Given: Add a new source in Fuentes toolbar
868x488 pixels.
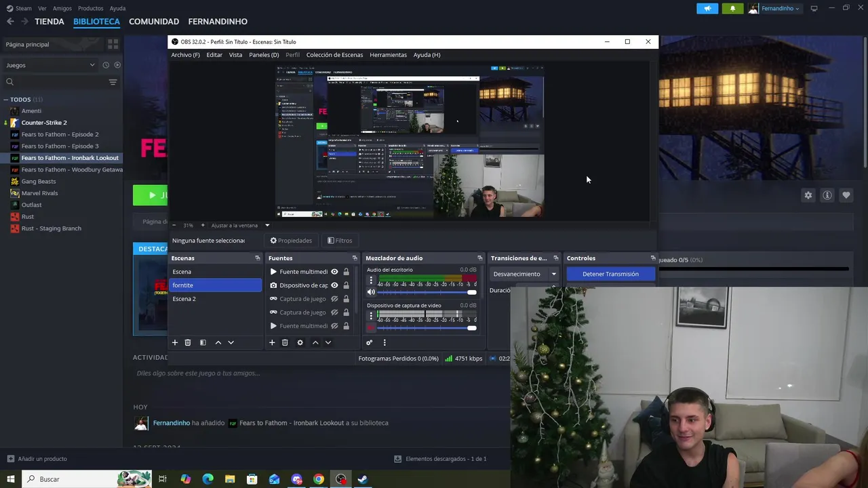Looking at the screenshot, I should [272, 342].
